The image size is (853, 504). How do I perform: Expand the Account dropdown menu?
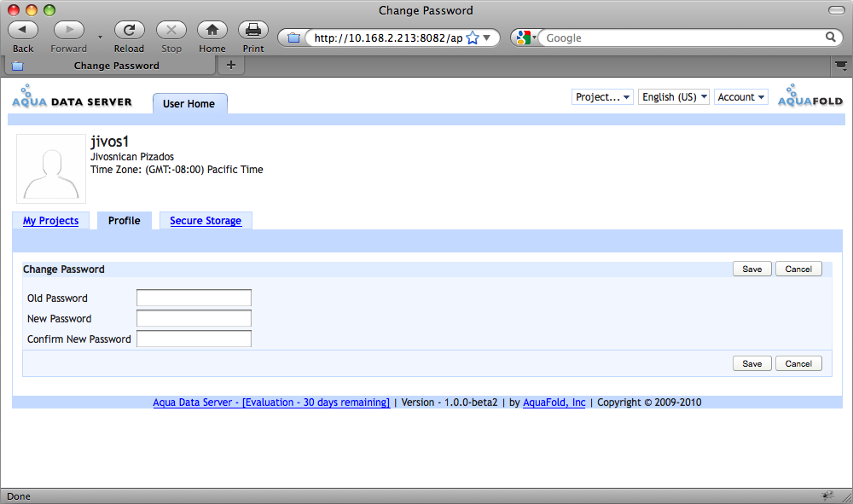tap(741, 96)
